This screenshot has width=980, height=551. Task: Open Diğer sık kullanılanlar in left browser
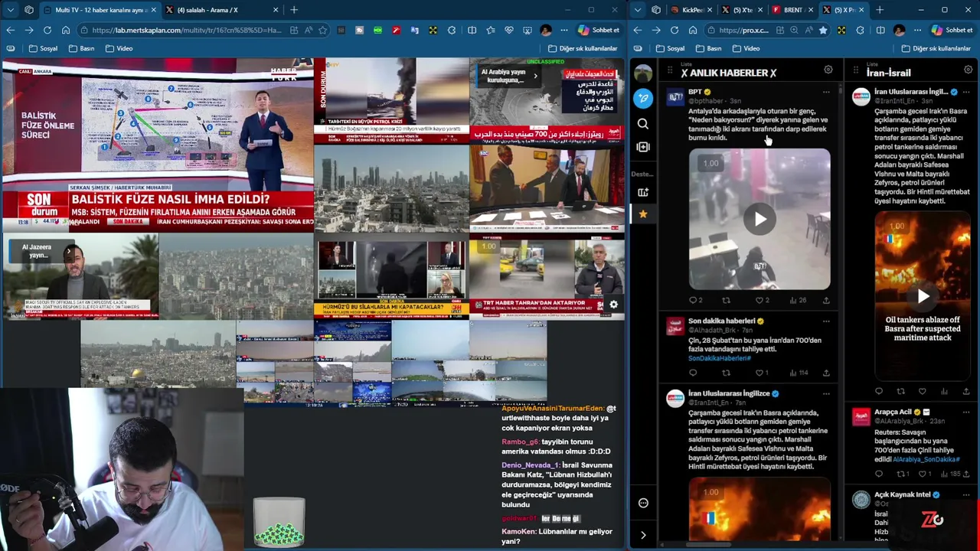click(x=583, y=48)
